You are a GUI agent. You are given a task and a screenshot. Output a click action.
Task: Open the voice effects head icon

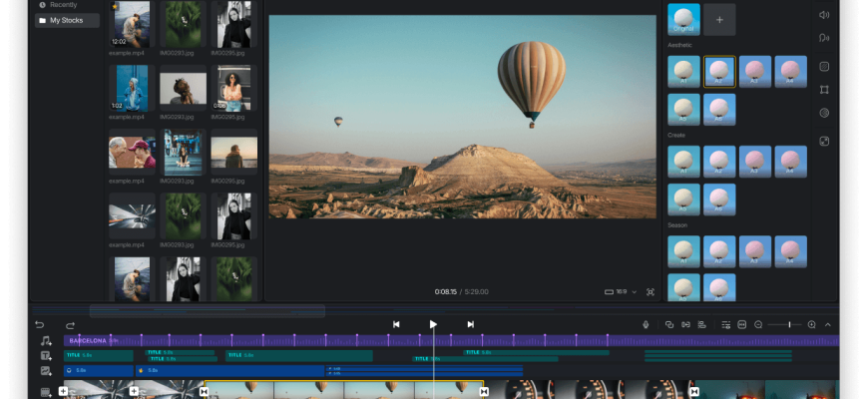click(x=824, y=38)
